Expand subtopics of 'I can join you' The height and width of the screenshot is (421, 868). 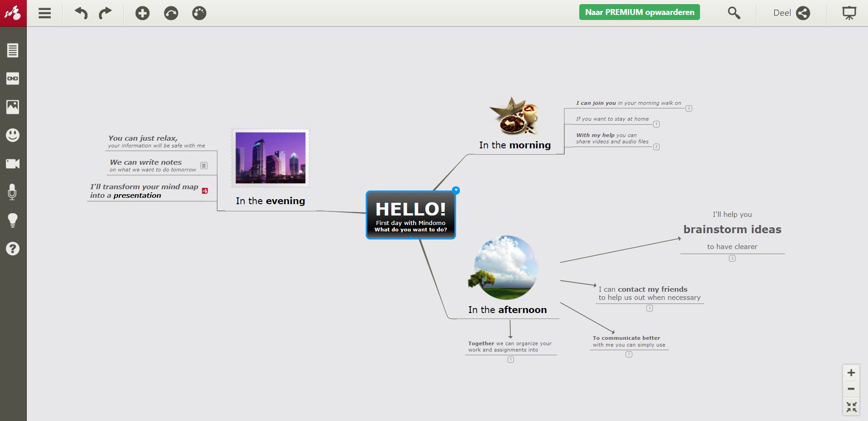click(x=689, y=108)
